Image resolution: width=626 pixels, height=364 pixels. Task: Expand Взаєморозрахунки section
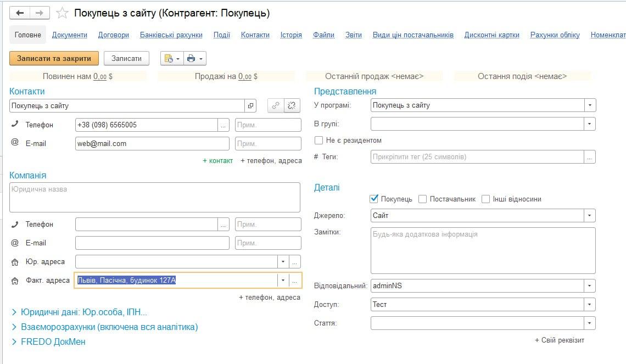pos(104,327)
